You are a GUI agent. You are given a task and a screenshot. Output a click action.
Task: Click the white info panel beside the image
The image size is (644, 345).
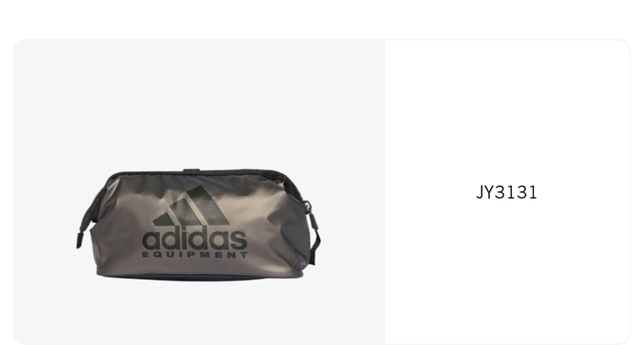[507, 192]
